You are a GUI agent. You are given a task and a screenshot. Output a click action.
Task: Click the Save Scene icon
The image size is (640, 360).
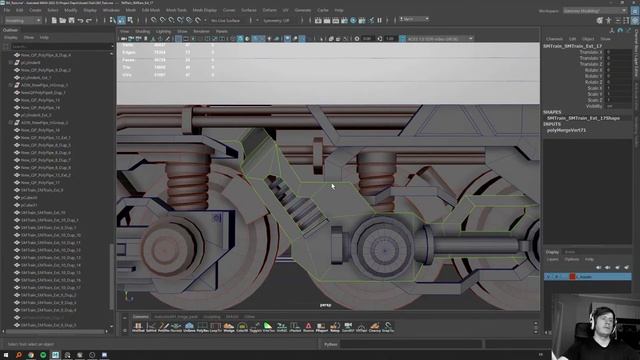click(x=71, y=20)
